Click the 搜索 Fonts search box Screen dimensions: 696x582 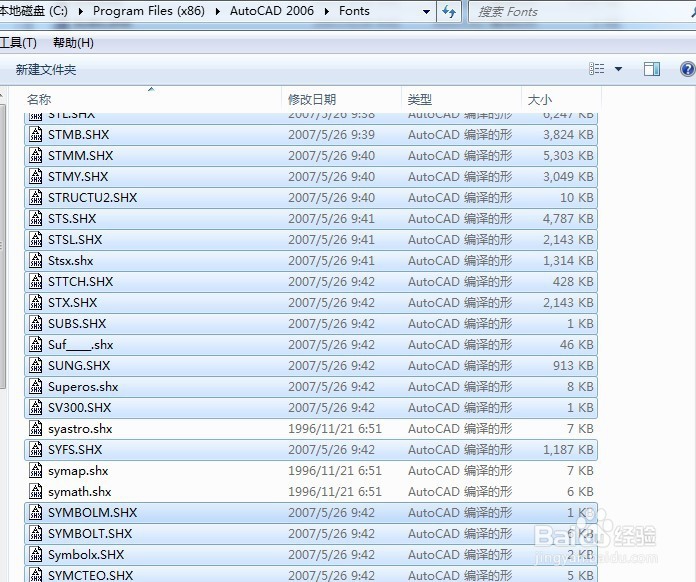click(581, 12)
